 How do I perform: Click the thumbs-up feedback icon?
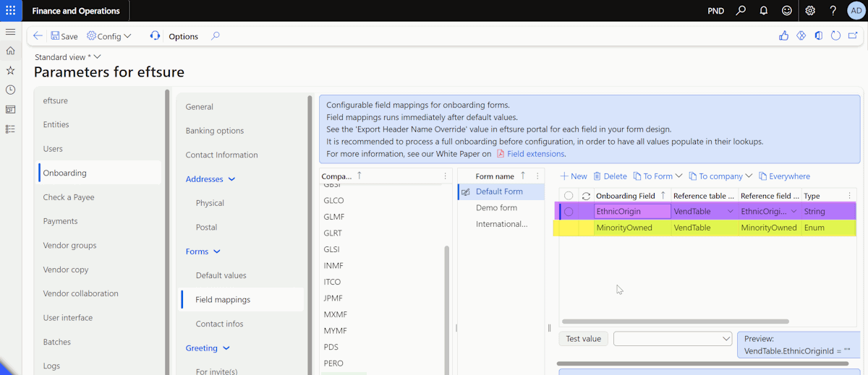click(783, 36)
